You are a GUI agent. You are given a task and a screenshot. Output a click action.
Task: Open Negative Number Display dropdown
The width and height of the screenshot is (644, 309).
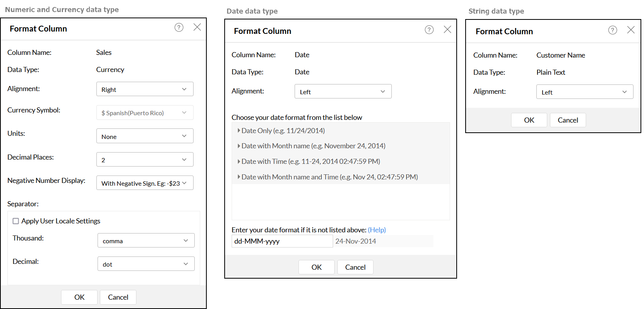tap(145, 183)
